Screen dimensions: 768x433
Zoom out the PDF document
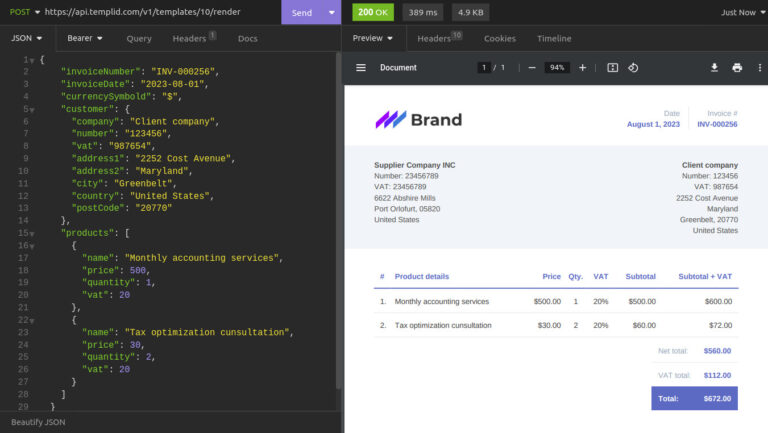(x=532, y=68)
